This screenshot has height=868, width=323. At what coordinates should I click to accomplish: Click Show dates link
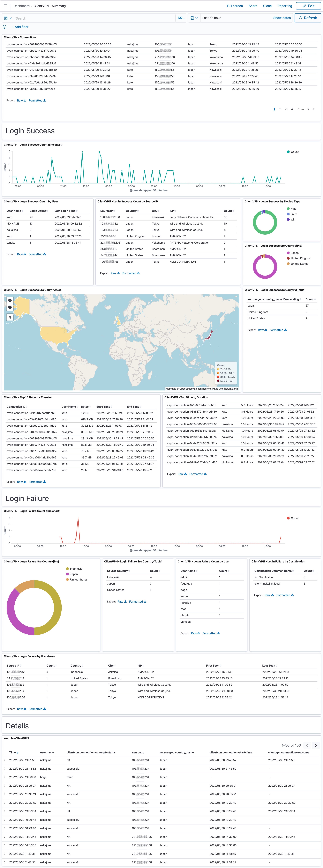[282, 18]
